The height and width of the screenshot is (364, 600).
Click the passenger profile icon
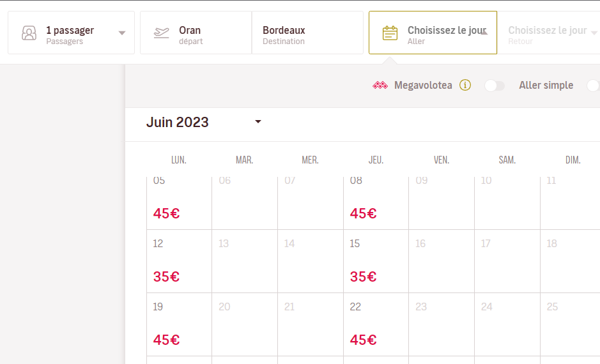click(x=29, y=33)
